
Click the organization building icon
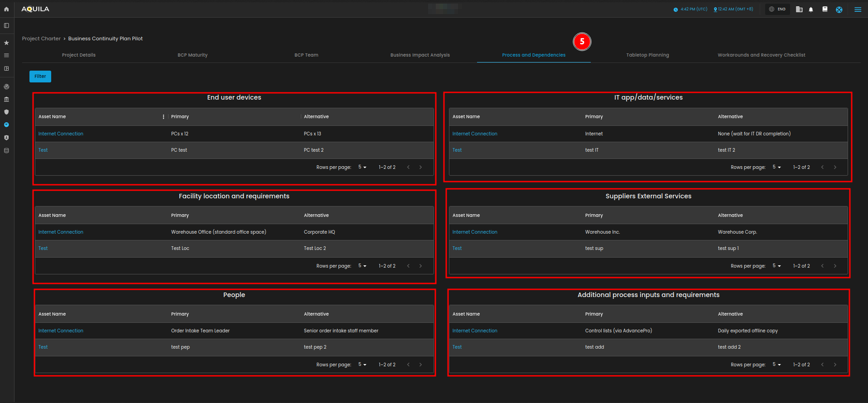799,10
